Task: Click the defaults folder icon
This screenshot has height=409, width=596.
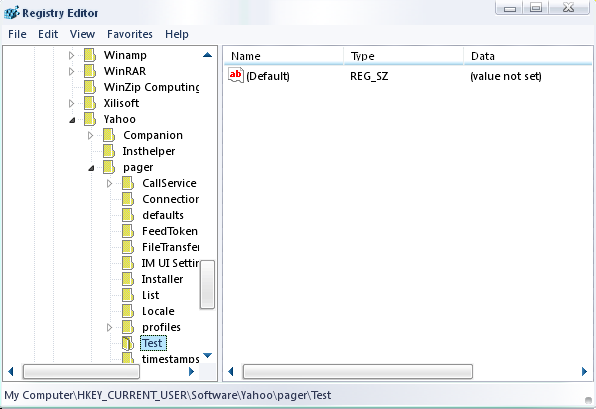Action: (128, 215)
